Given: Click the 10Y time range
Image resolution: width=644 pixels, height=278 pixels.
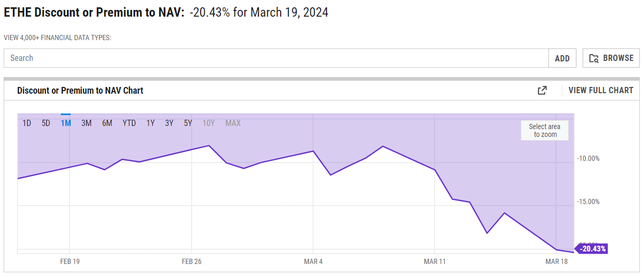Looking at the screenshot, I should pyautogui.click(x=208, y=123).
